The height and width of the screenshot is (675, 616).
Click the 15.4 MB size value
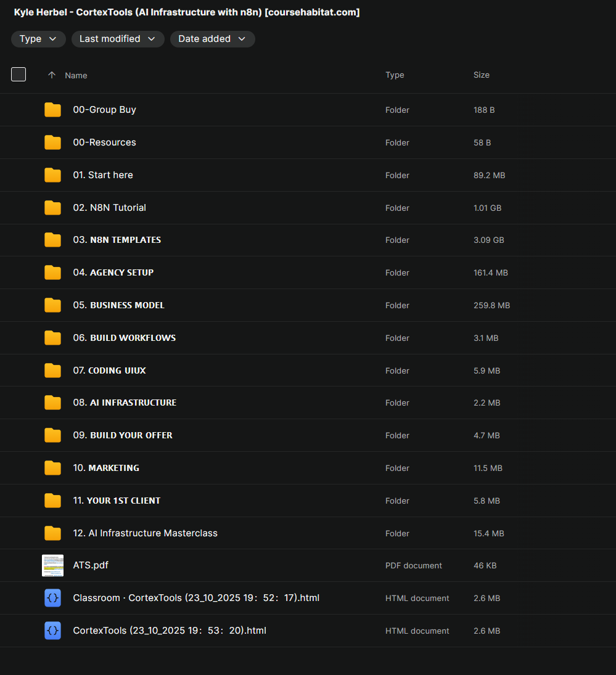coord(488,534)
